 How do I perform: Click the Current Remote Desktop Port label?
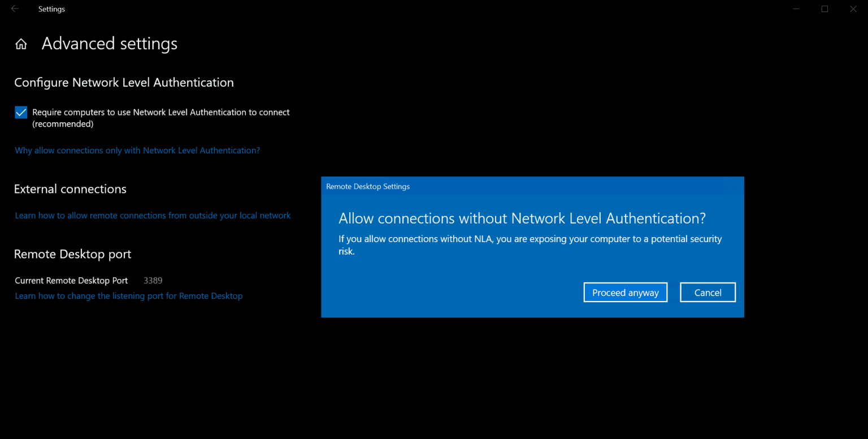71,280
